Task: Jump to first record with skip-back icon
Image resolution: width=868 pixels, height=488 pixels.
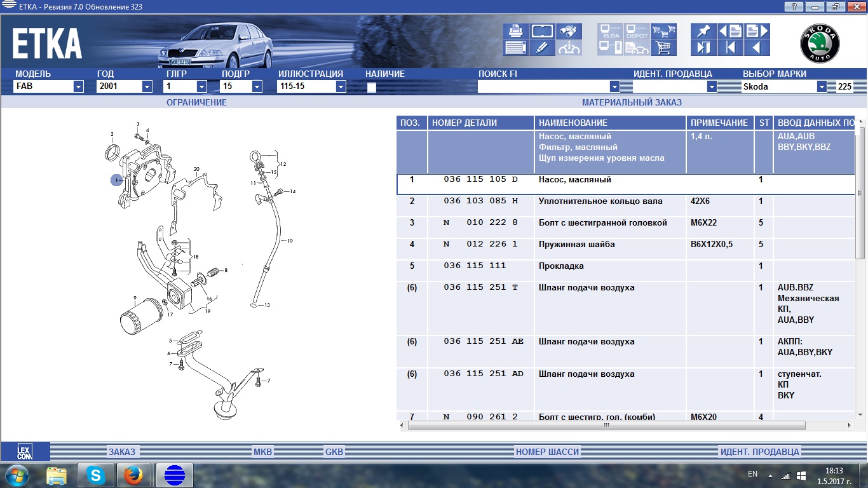Action: point(730,48)
